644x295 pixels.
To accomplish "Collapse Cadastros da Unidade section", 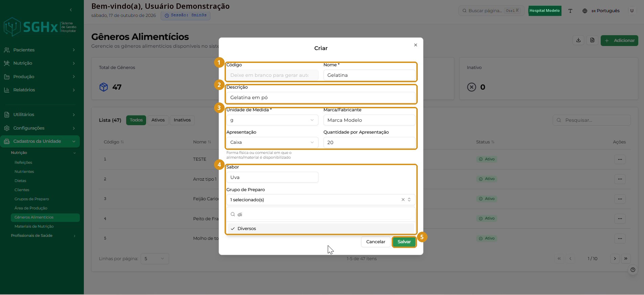I will (x=40, y=141).
